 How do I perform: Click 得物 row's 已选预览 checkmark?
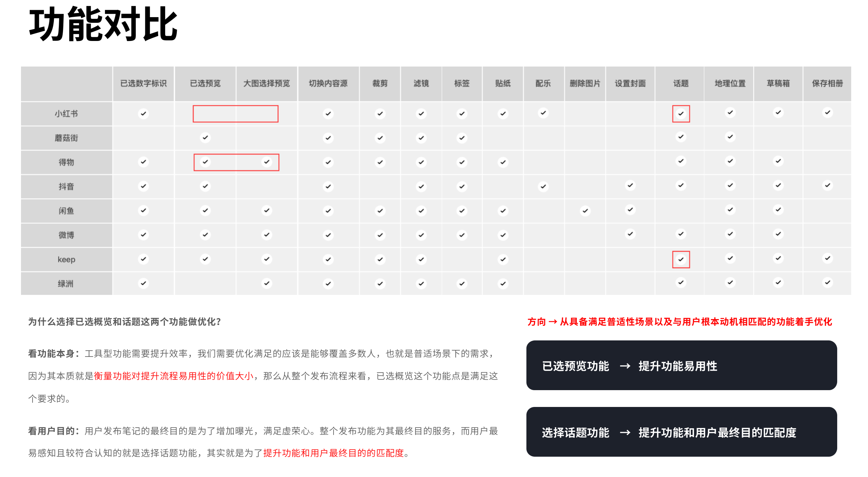[205, 162]
